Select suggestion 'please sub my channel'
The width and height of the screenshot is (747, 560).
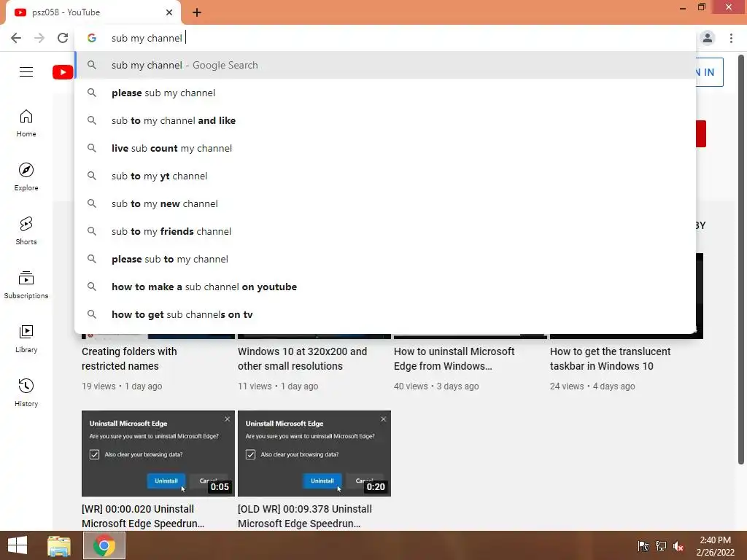(x=385, y=93)
